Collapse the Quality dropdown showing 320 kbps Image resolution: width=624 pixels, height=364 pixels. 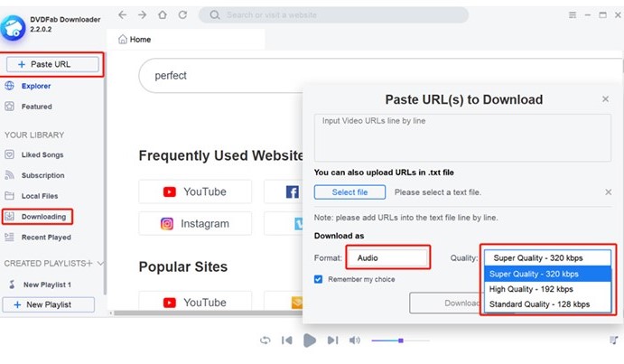pos(547,257)
